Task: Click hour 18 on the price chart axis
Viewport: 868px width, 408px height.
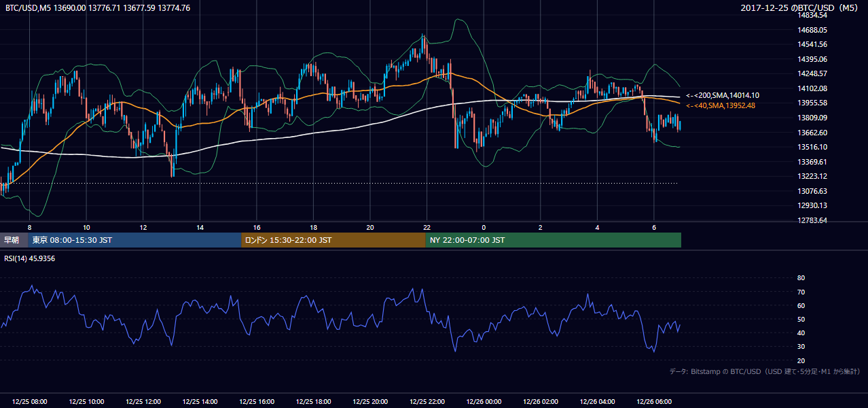Action: click(313, 227)
